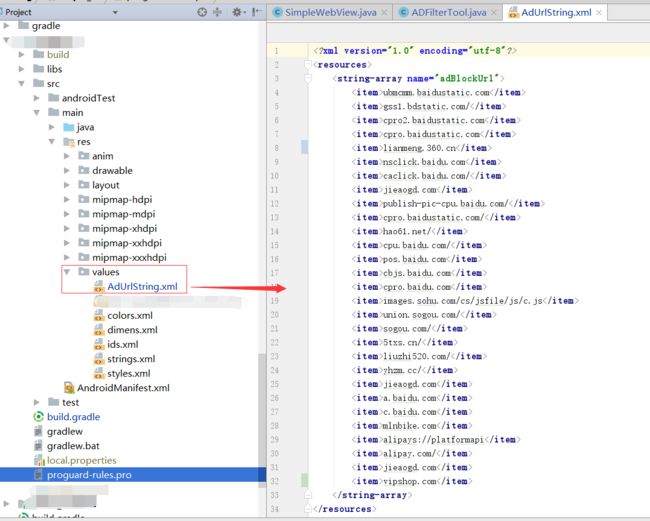Open strings.xml file
This screenshot has height=521, width=650.
coord(131,359)
